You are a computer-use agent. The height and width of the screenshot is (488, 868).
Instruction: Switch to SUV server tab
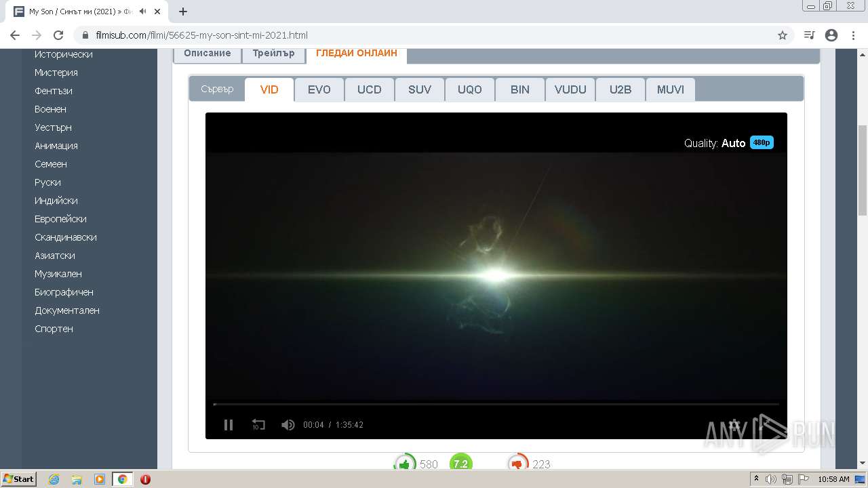click(420, 89)
